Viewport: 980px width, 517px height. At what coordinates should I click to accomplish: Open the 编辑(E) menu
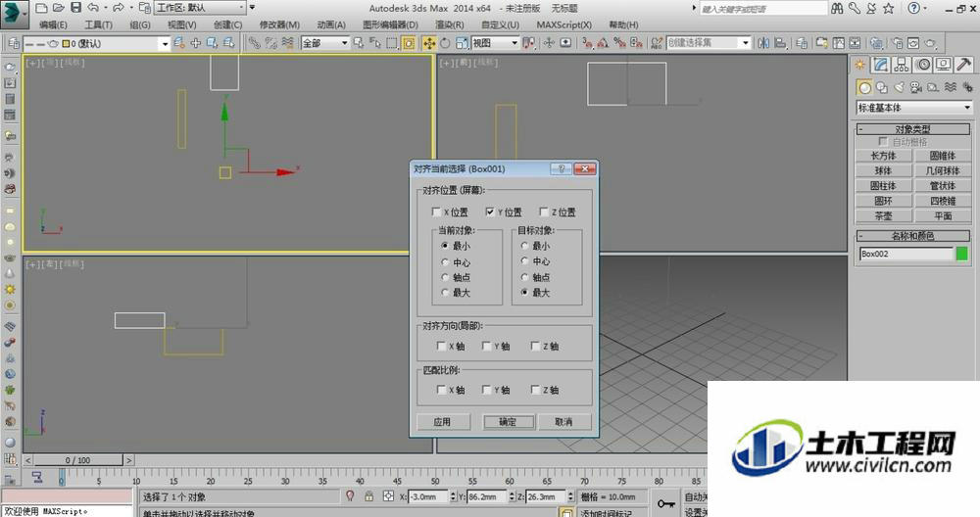[x=53, y=25]
